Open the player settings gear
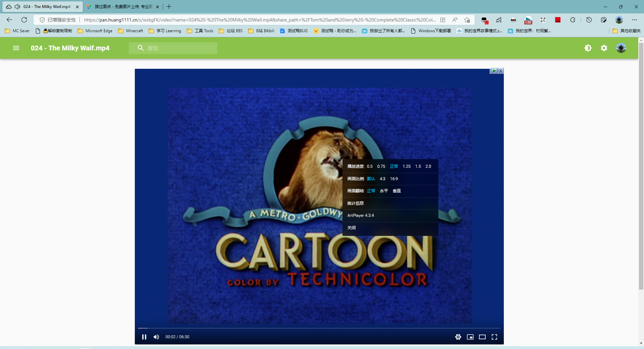The image size is (644, 349). pos(458,337)
